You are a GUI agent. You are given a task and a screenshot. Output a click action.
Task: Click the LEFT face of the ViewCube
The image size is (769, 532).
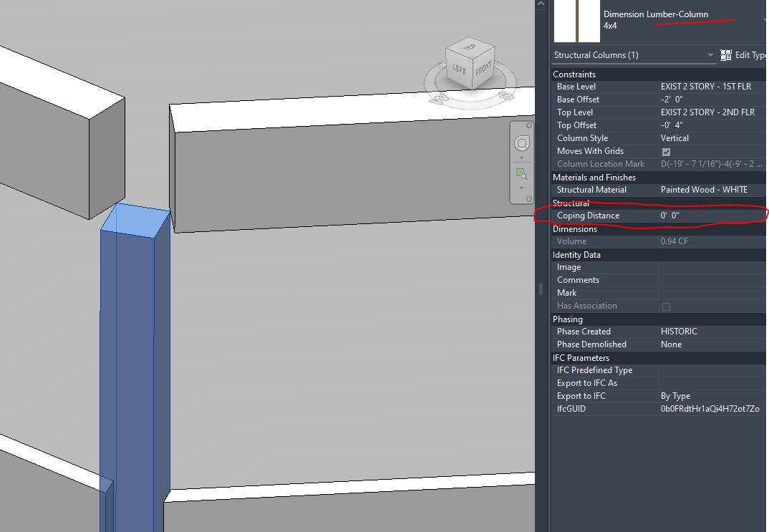(459, 69)
